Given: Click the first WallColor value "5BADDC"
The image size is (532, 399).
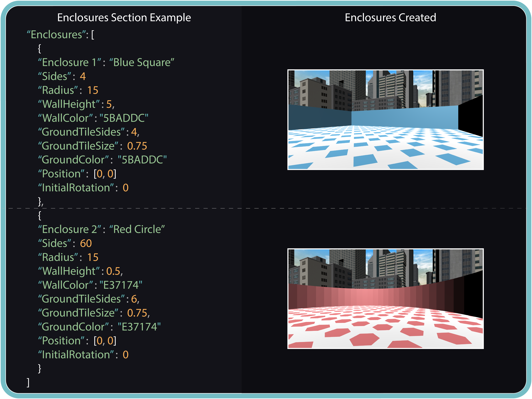Looking at the screenshot, I should tap(124, 118).
